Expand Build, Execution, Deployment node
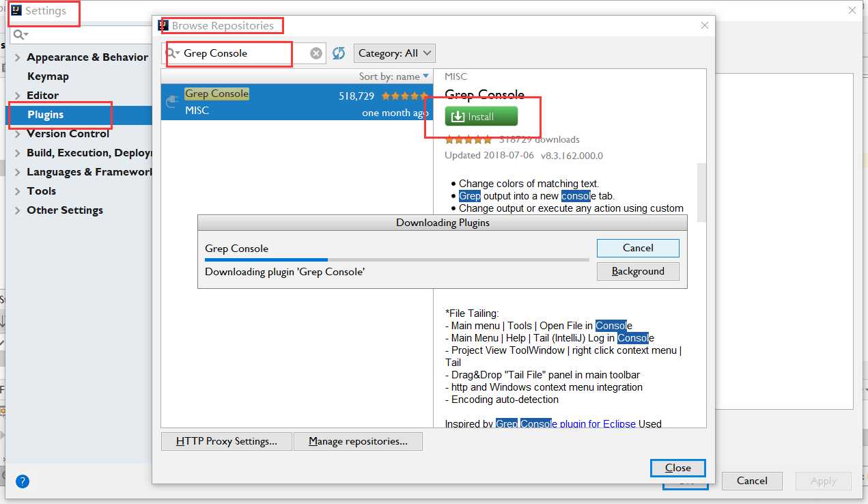This screenshot has height=504, width=868. tap(18, 153)
